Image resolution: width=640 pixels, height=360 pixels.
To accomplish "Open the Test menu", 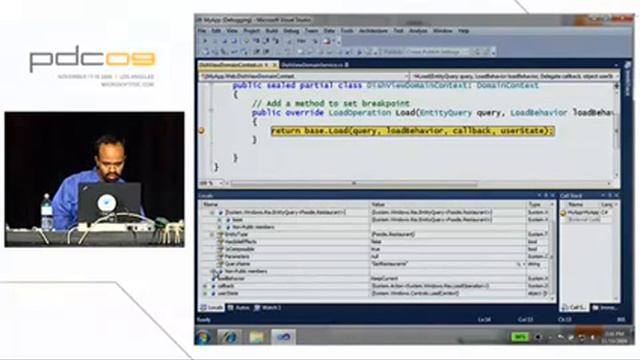I will 398,31.
